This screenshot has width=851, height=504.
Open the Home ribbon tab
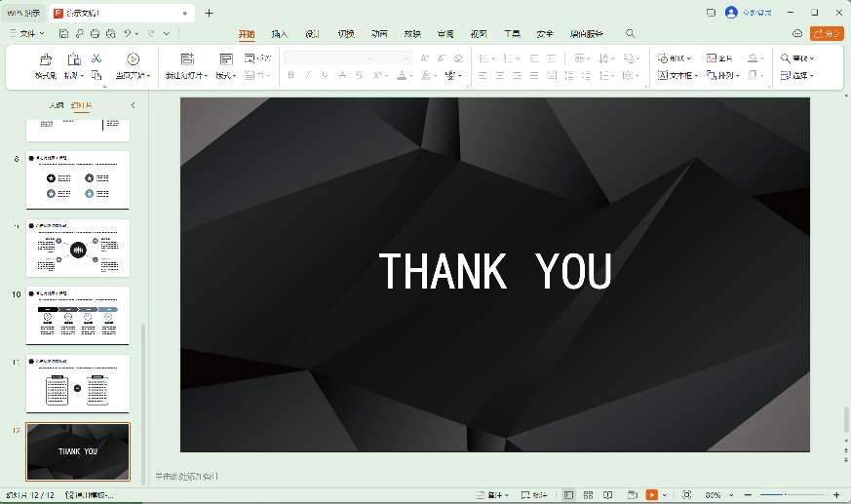pos(247,34)
